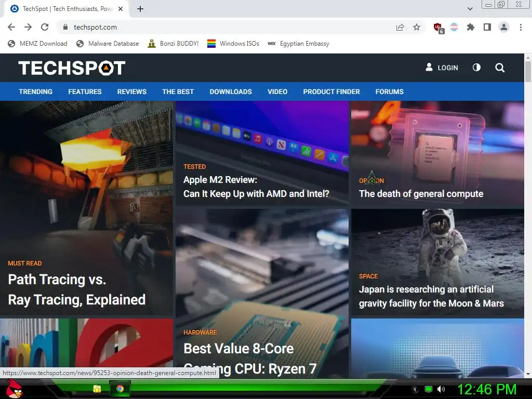
Task: Click the HARDWARE category label
Action: pos(200,332)
